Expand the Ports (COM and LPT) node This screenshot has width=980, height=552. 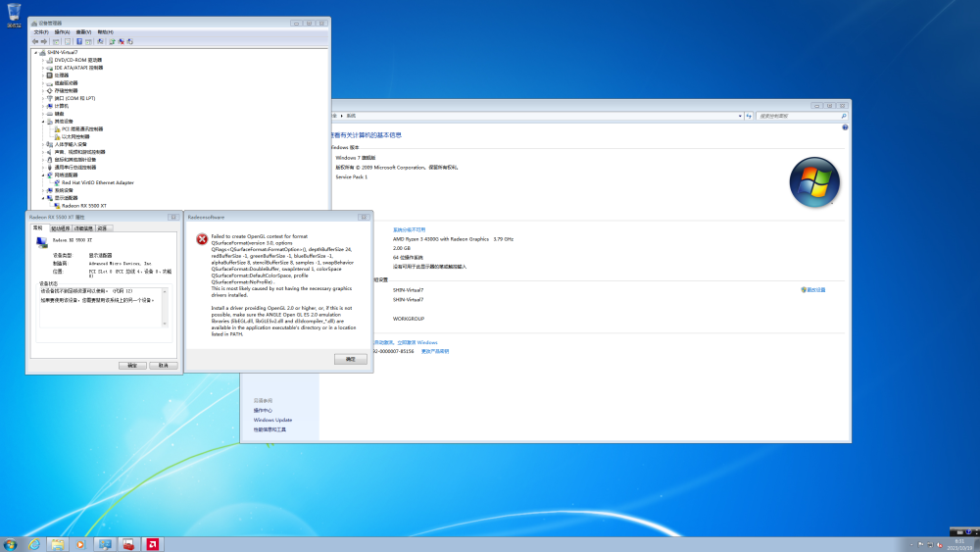tap(43, 98)
